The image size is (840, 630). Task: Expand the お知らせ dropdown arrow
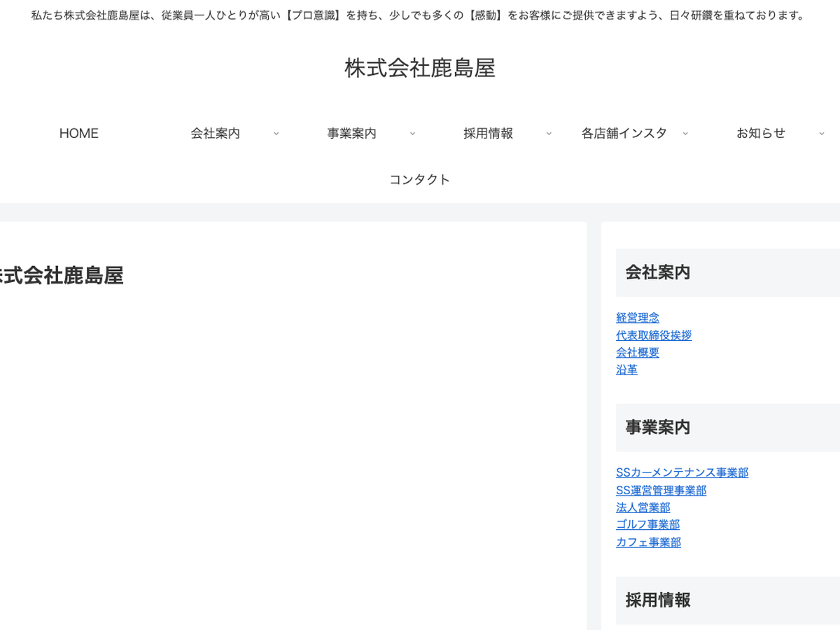pos(822,134)
